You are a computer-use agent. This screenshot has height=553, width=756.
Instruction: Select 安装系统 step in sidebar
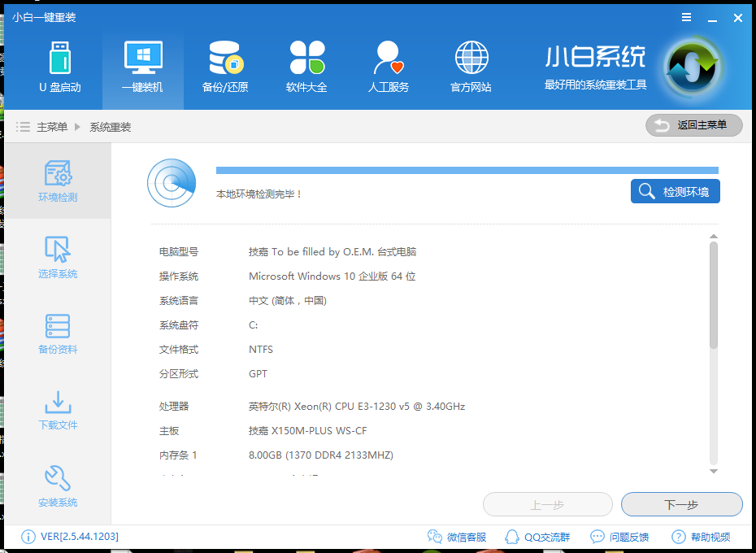click(58, 486)
